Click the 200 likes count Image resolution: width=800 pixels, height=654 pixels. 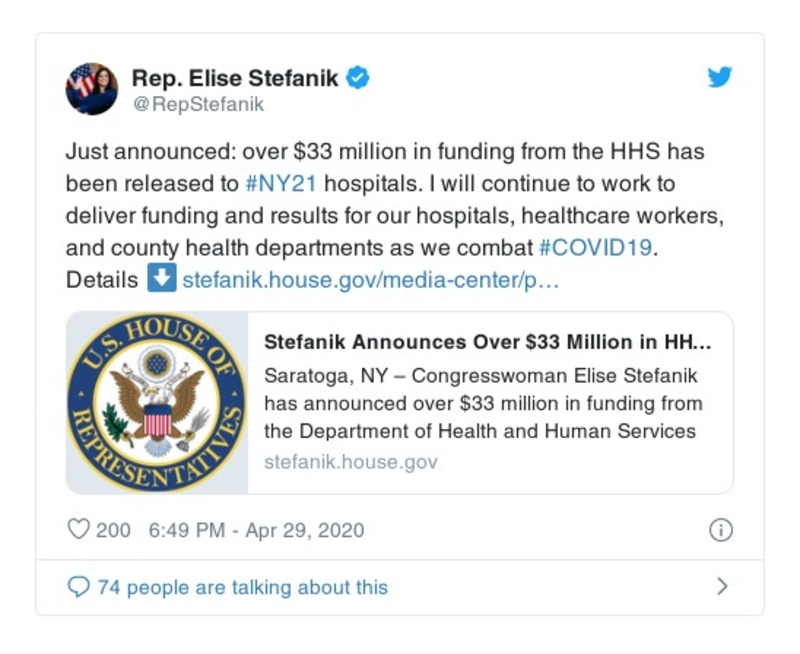(x=113, y=530)
